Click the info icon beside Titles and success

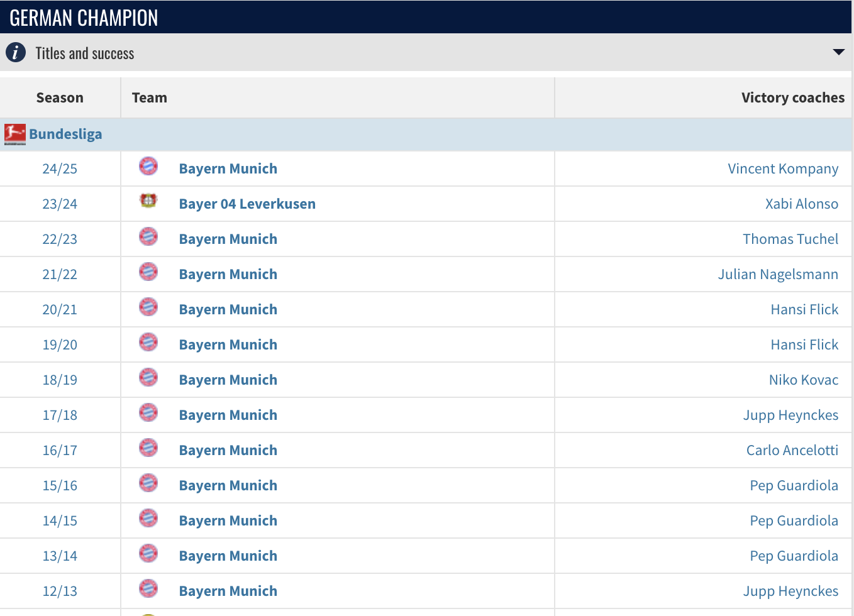(16, 52)
